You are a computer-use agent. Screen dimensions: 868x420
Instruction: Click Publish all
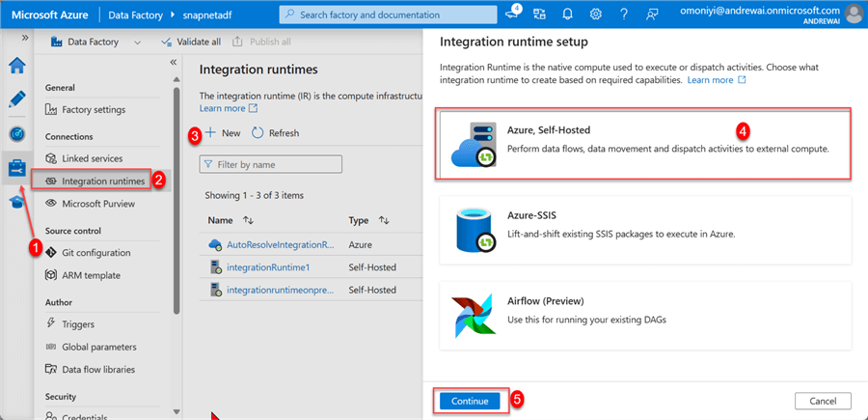point(261,42)
